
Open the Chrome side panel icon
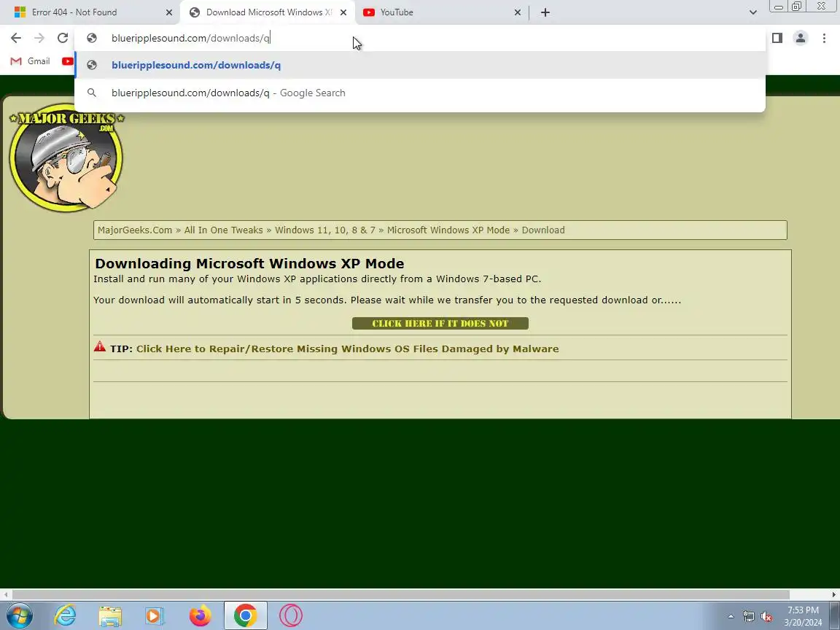point(777,38)
